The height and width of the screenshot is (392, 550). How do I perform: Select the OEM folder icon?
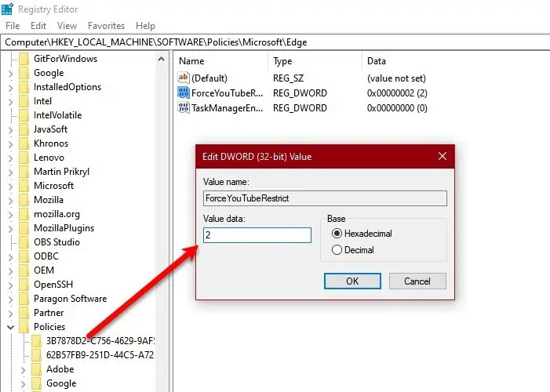[24, 270]
